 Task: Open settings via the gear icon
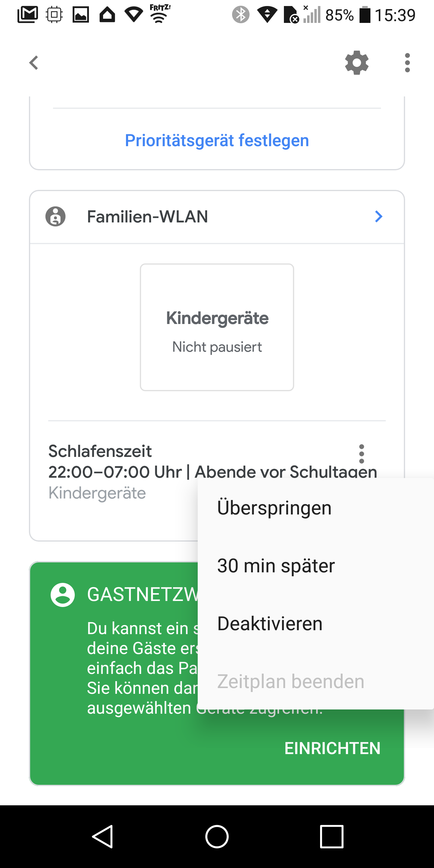357,63
